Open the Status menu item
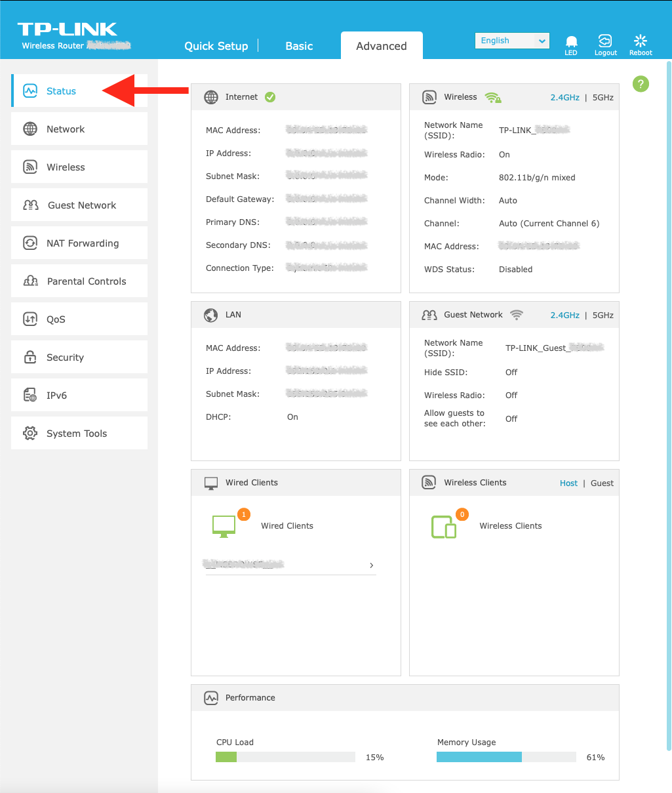 79,91
